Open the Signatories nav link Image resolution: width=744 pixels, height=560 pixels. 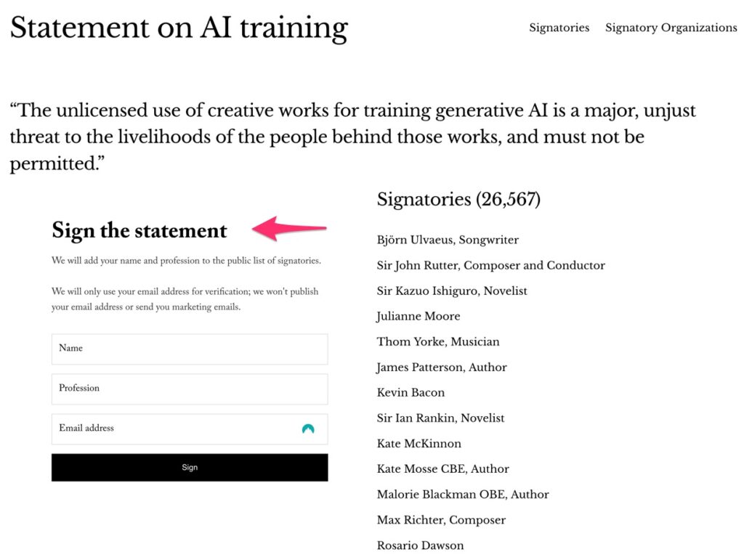coord(559,28)
